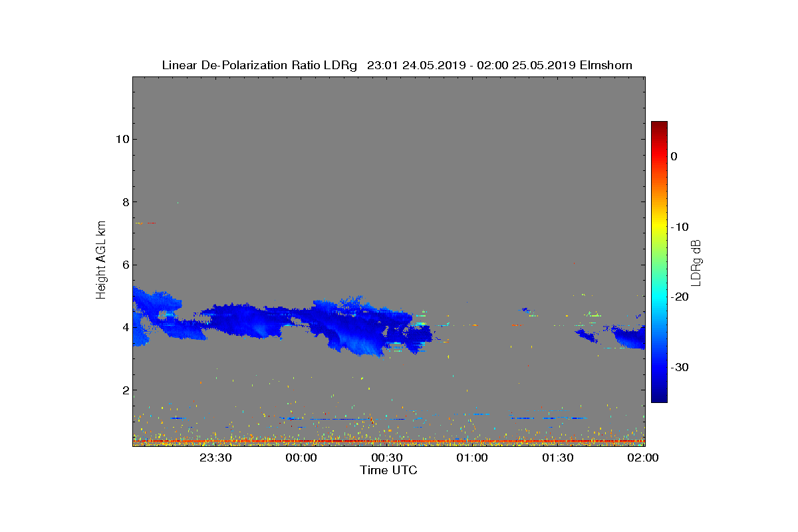Click the 23:30 time tick label
The image size is (798, 532).
215,458
